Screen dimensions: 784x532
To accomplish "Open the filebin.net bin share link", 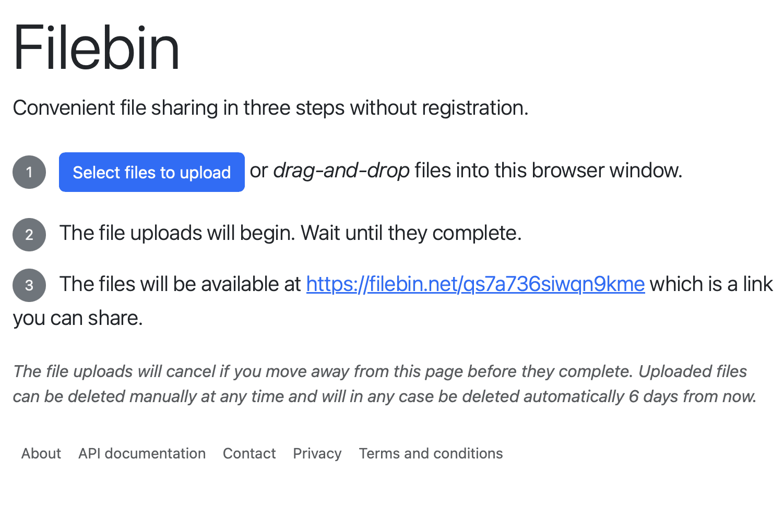I will [x=475, y=284].
